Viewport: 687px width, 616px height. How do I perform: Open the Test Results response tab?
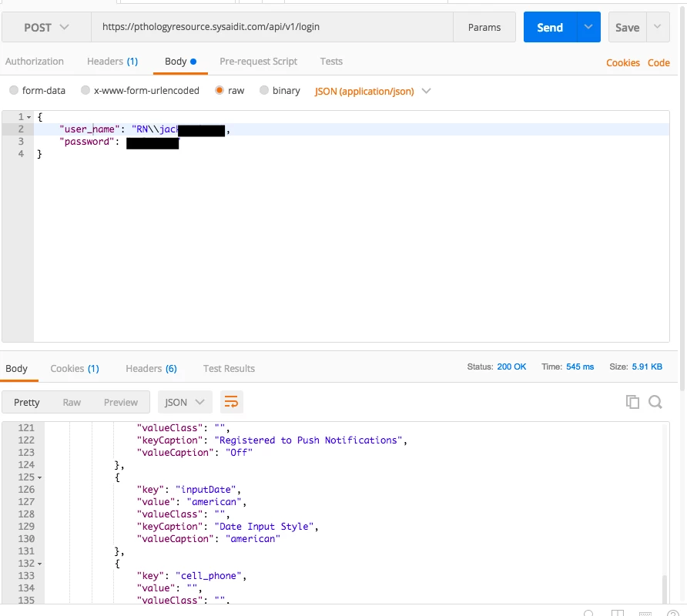229,369
